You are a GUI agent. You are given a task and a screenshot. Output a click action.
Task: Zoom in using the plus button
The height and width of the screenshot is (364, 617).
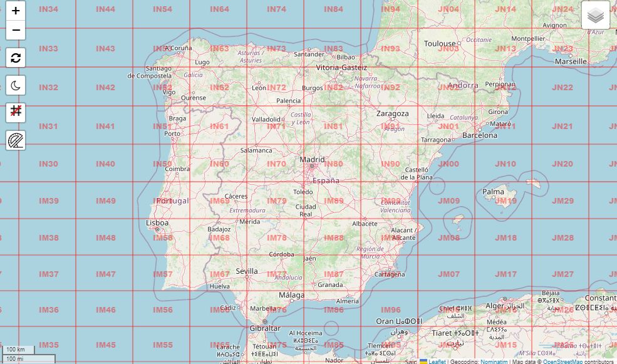[x=15, y=11]
